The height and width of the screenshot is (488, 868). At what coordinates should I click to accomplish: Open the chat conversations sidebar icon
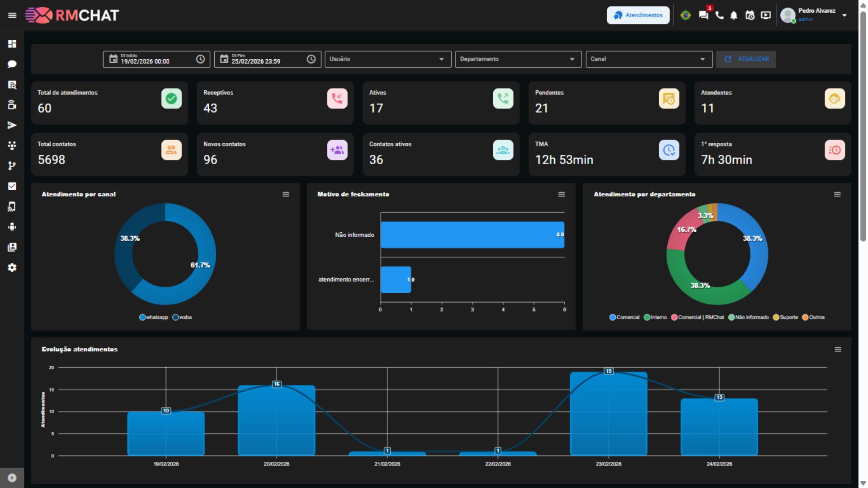(12, 64)
